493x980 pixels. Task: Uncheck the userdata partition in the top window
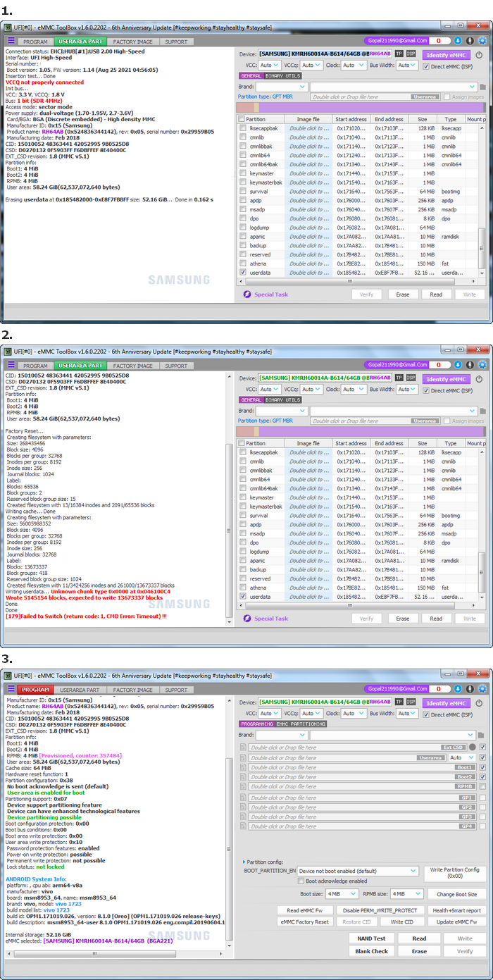coord(243,272)
